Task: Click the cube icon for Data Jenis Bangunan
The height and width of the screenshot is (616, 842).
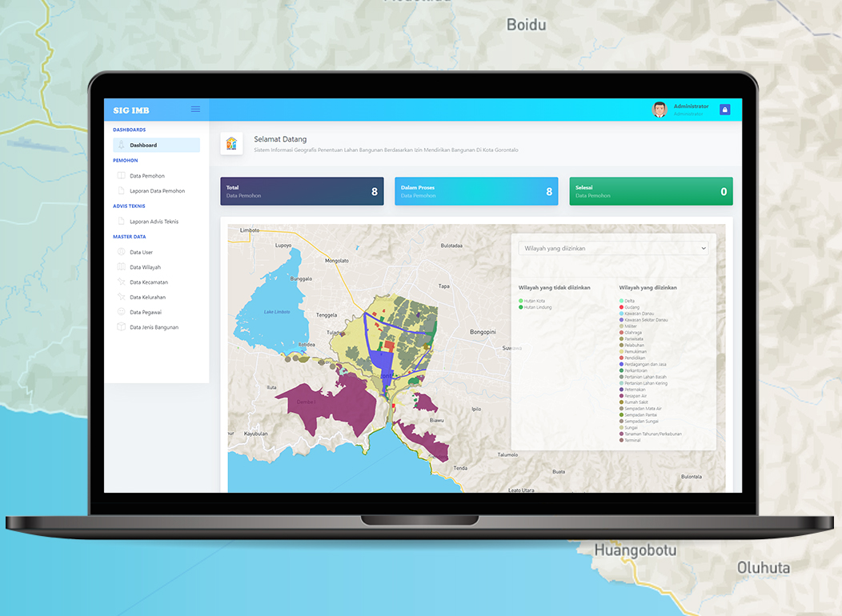Action: pos(122,327)
